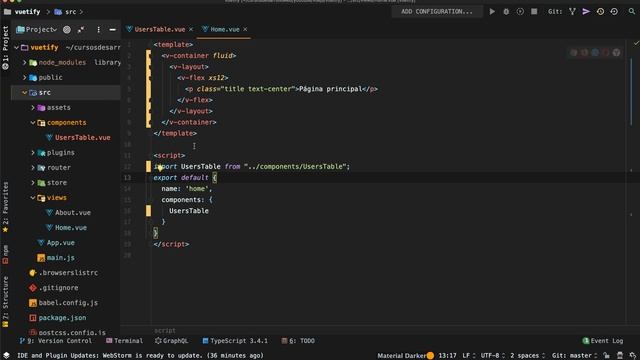This screenshot has height=360, width=640.
Task: Open the TODO tool window
Action: pos(298,341)
